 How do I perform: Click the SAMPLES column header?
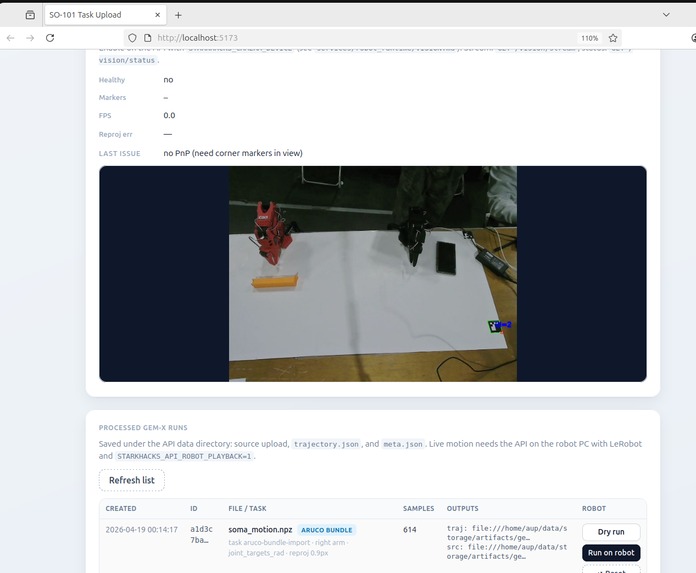point(419,509)
